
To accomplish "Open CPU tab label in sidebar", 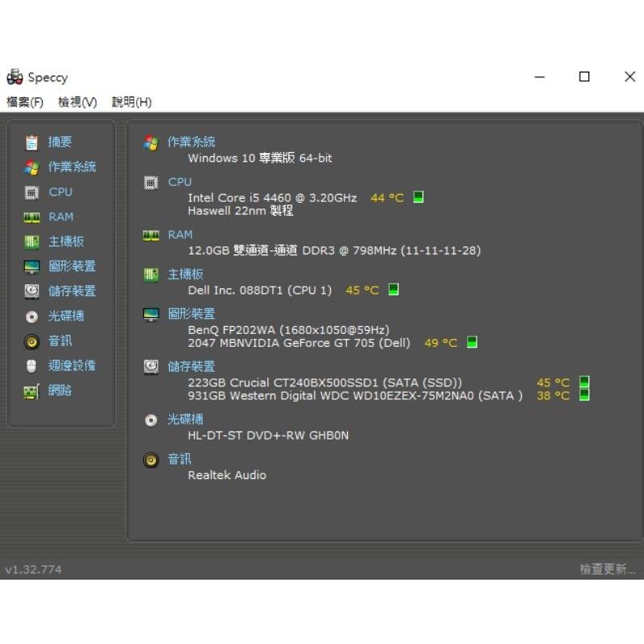I will click(60, 192).
